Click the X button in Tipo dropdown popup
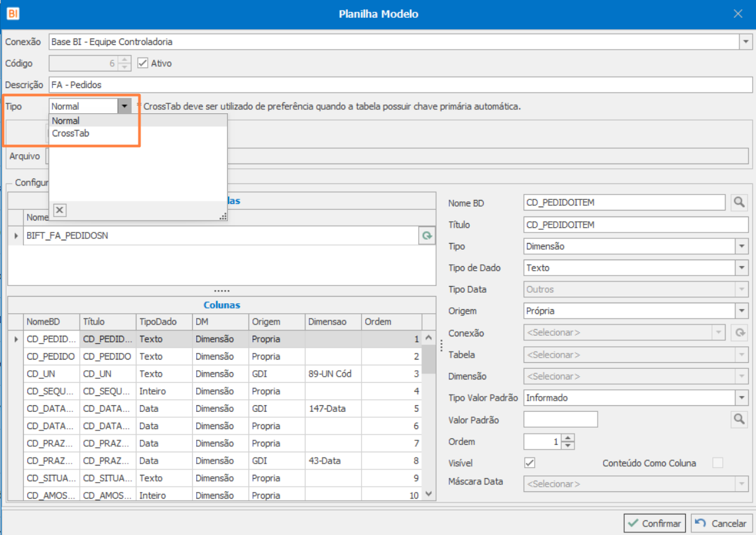 coord(60,210)
